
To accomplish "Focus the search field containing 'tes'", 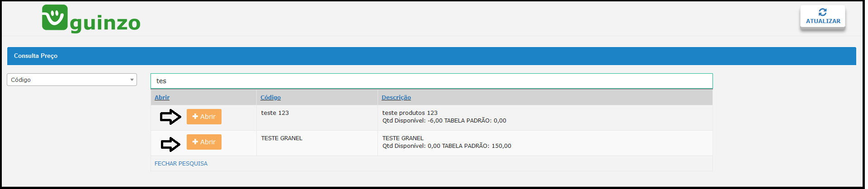I will pos(431,81).
